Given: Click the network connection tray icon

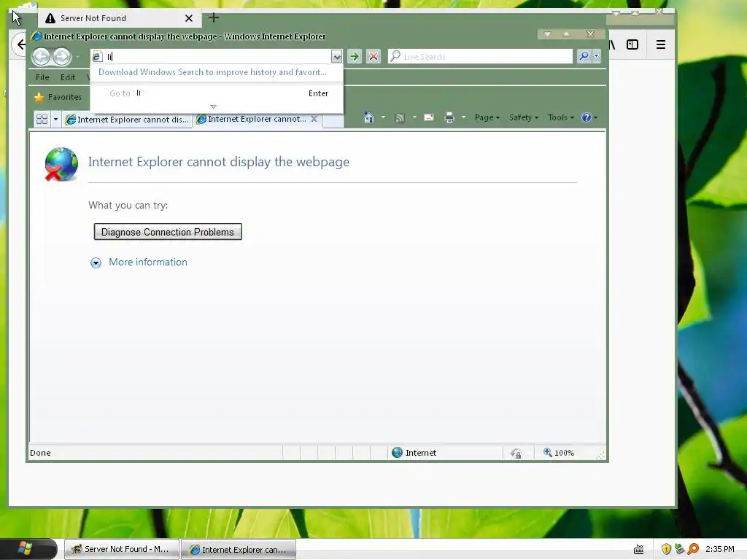Looking at the screenshot, I should coord(679,549).
